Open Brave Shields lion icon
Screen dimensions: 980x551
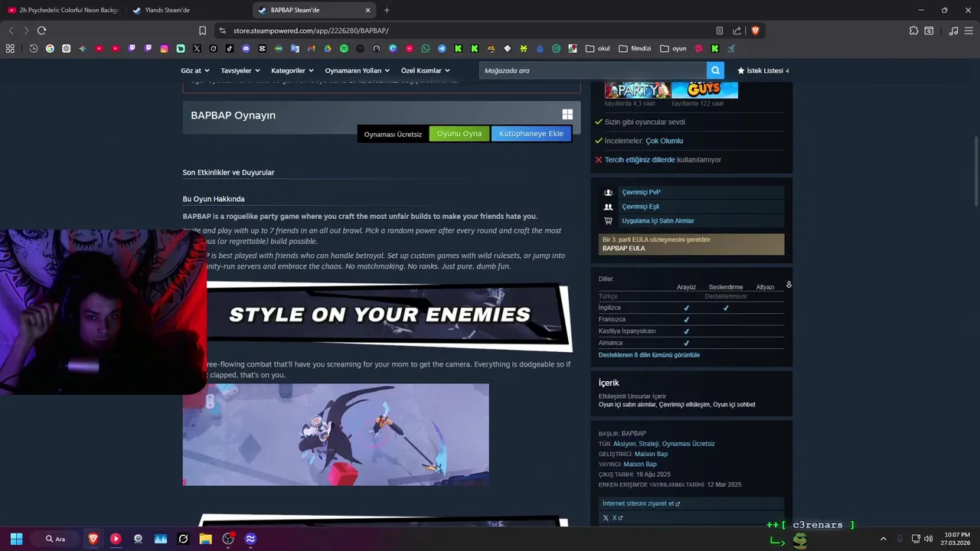[755, 31]
